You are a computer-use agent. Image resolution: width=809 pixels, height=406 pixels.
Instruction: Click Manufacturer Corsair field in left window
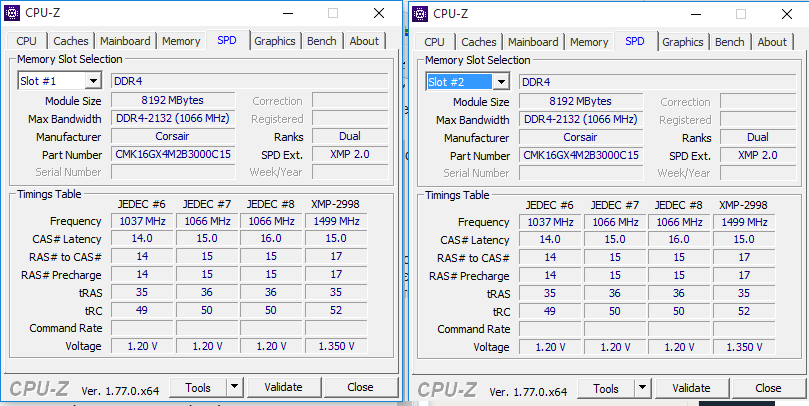pyautogui.click(x=173, y=136)
